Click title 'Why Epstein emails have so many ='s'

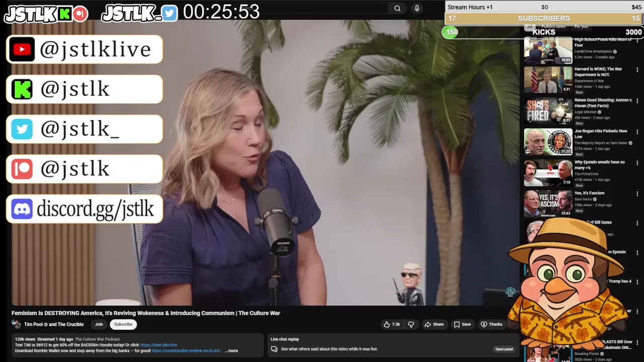[600, 165]
